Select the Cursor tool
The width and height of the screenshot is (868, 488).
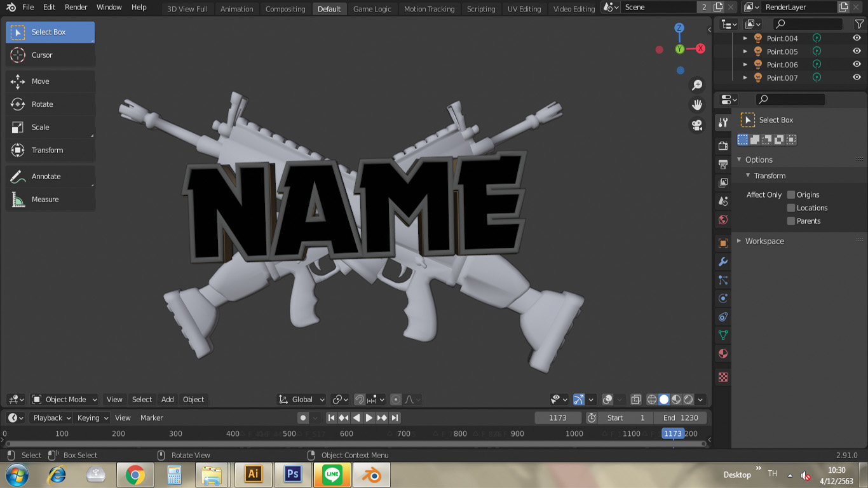click(x=42, y=55)
